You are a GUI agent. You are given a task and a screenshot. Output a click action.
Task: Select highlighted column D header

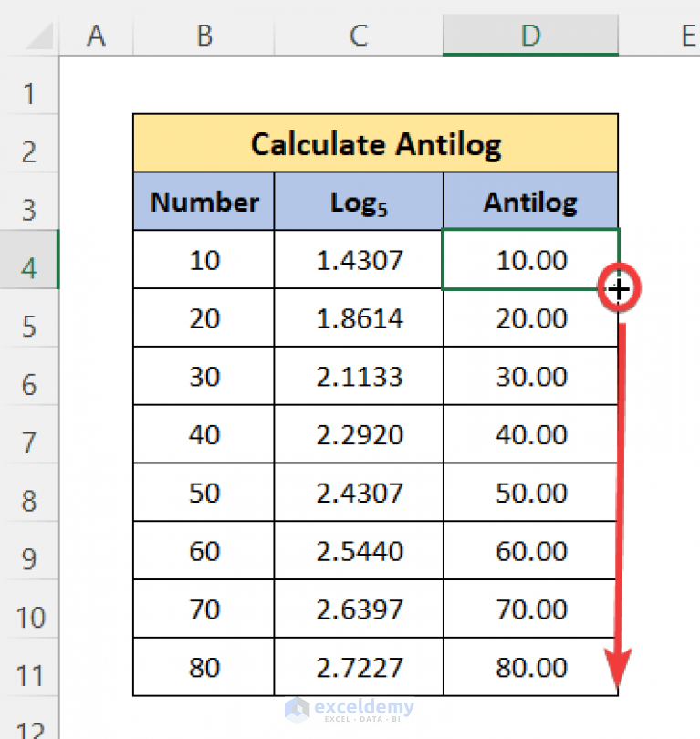(x=531, y=35)
